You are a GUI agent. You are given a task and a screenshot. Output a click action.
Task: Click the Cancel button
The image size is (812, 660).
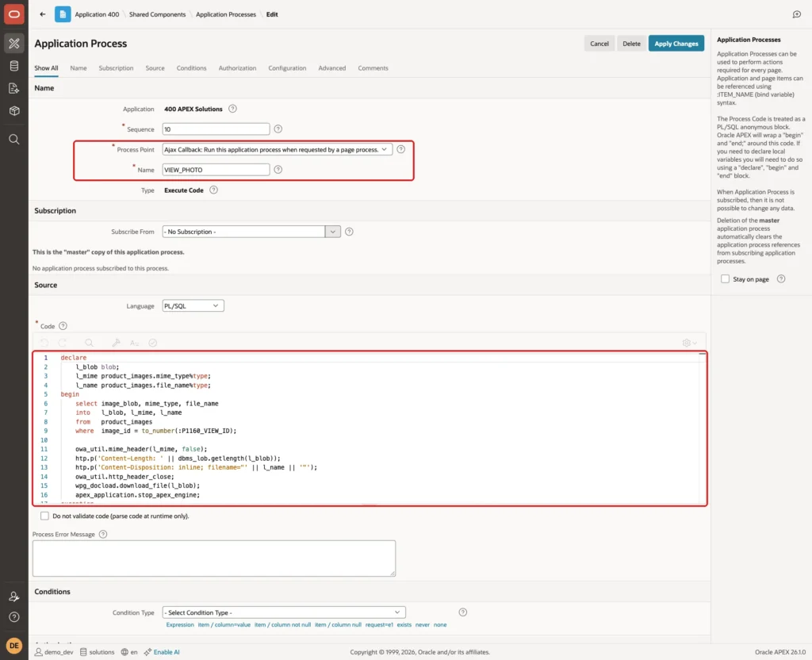599,44
